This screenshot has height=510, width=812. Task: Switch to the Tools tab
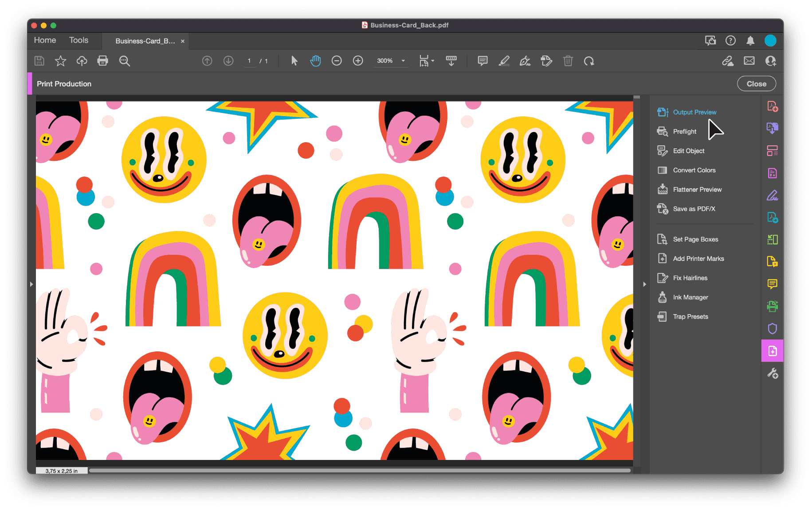pos(79,40)
